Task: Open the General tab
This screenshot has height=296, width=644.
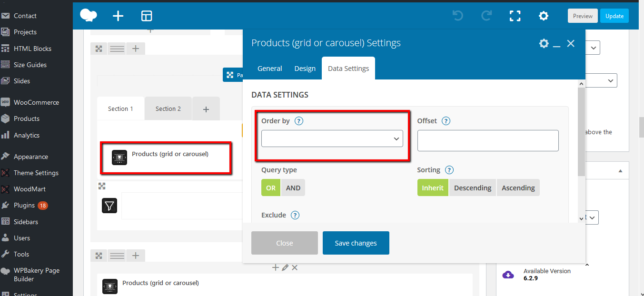Action: 270,68
